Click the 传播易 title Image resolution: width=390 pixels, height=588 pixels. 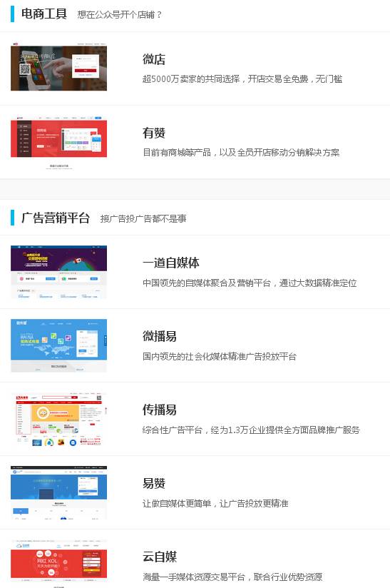(159, 410)
